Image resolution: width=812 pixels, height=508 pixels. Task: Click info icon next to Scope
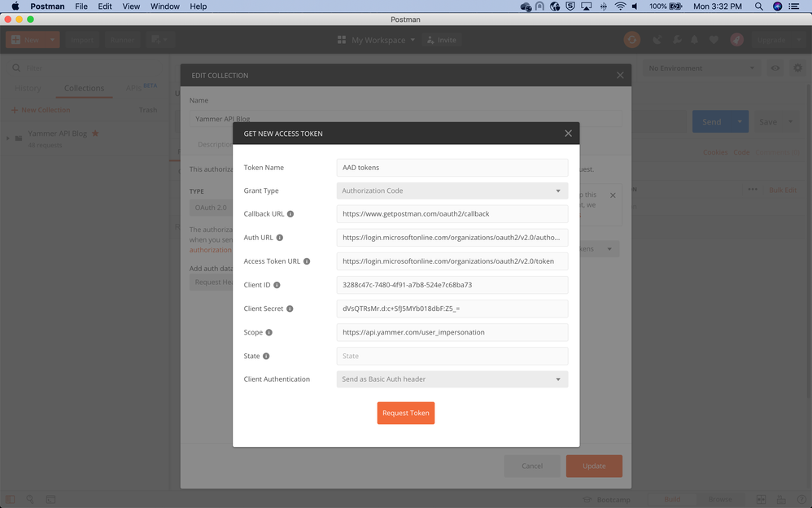(269, 332)
